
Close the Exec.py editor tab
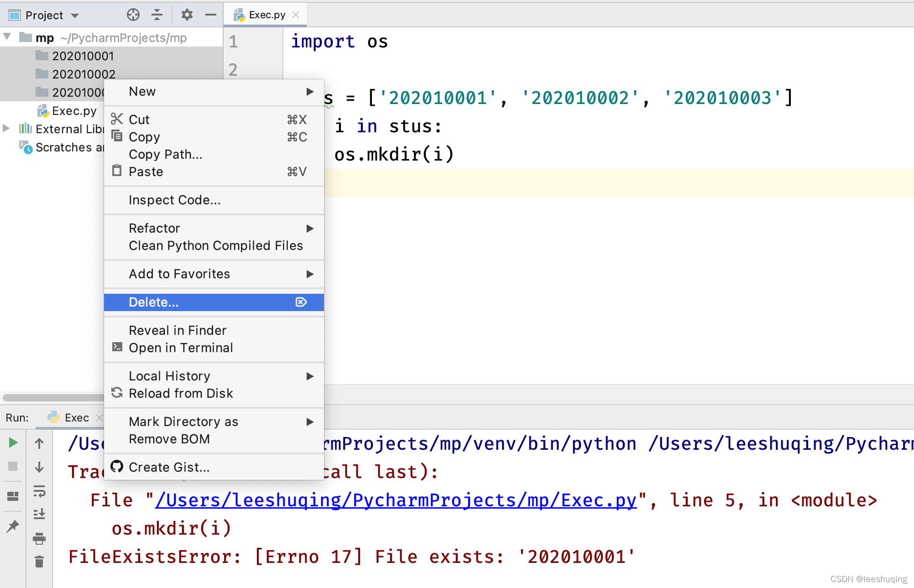(x=296, y=15)
